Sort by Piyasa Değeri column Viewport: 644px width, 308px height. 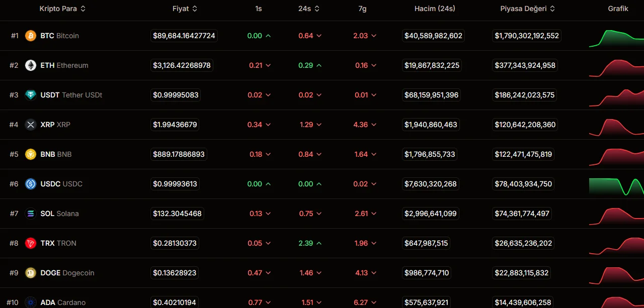527,9
